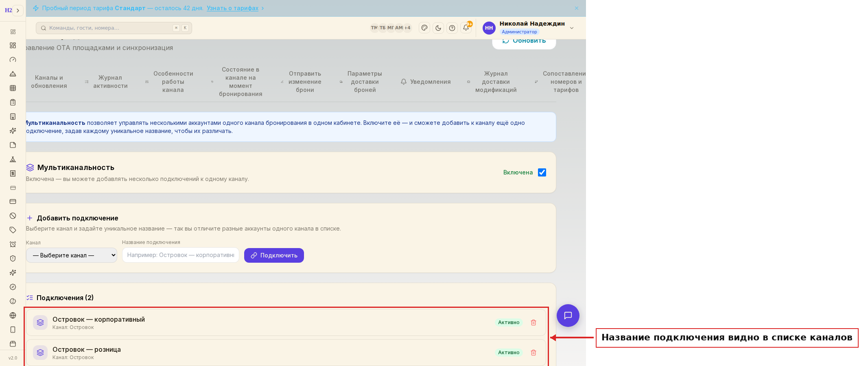Delete Островок — корпоративный connection
The image size is (868, 366).
tap(533, 322)
